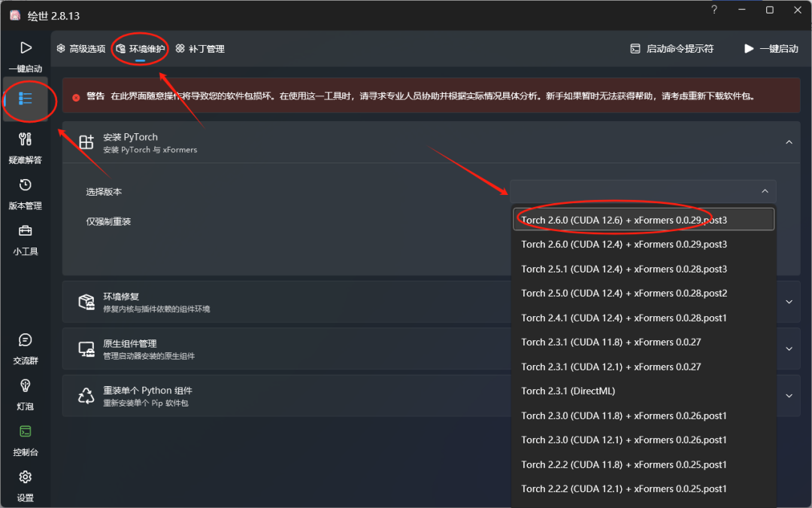
Task: Click the 安装 PyTorch section icon
Action: click(86, 142)
